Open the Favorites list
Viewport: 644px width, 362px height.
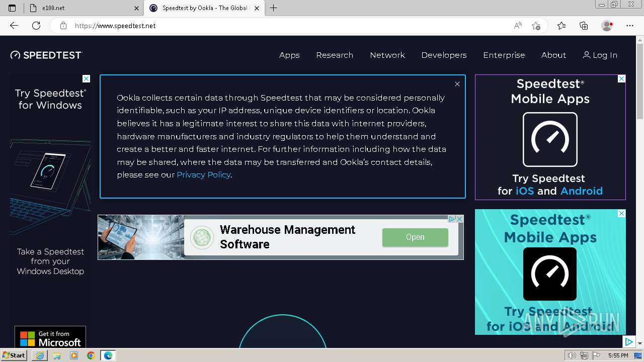561,26
